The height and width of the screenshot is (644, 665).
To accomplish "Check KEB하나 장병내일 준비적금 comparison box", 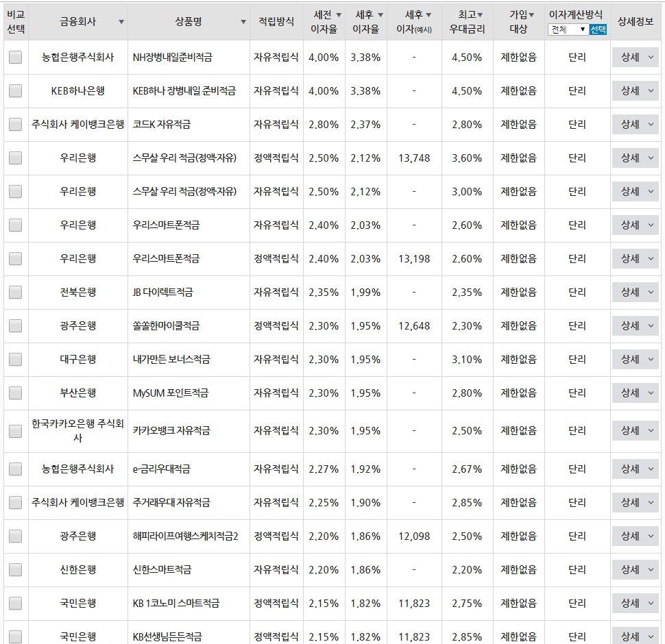I will coord(15,90).
